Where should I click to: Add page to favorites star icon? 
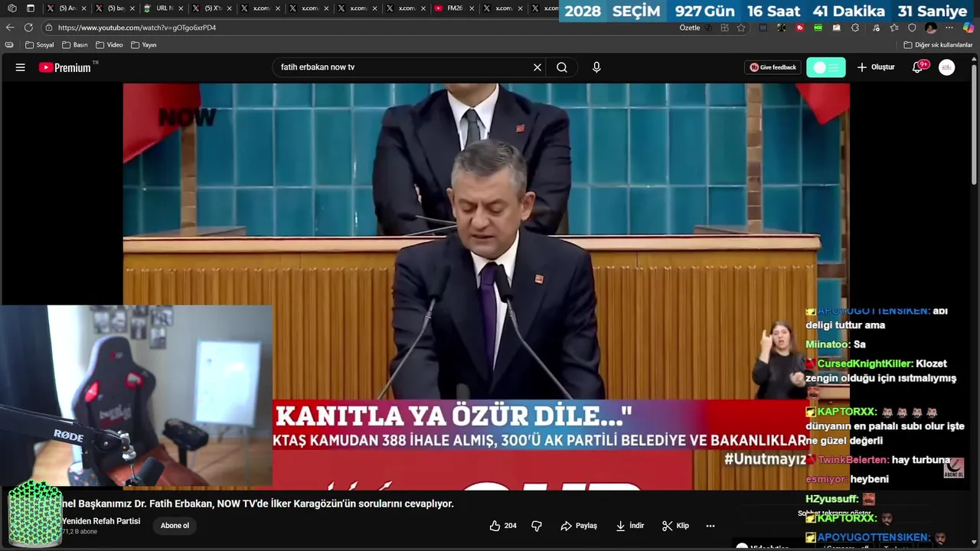coord(741,28)
